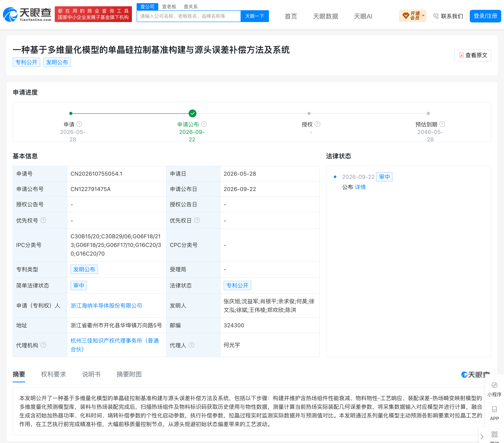Screen dimensions: 504x443
Task: Open 杭州三佳知识产权代理事务所 link
Action: [115, 345]
